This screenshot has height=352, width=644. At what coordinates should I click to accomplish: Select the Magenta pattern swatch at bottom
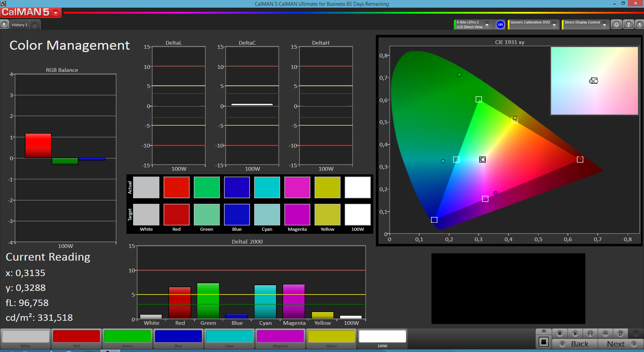[280, 336]
